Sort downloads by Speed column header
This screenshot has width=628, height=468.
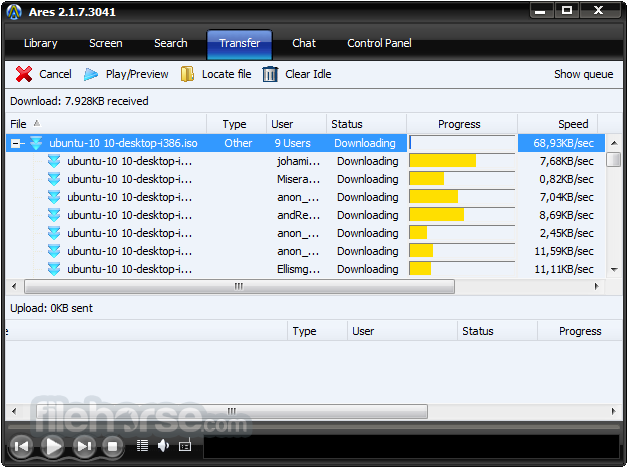[558, 124]
